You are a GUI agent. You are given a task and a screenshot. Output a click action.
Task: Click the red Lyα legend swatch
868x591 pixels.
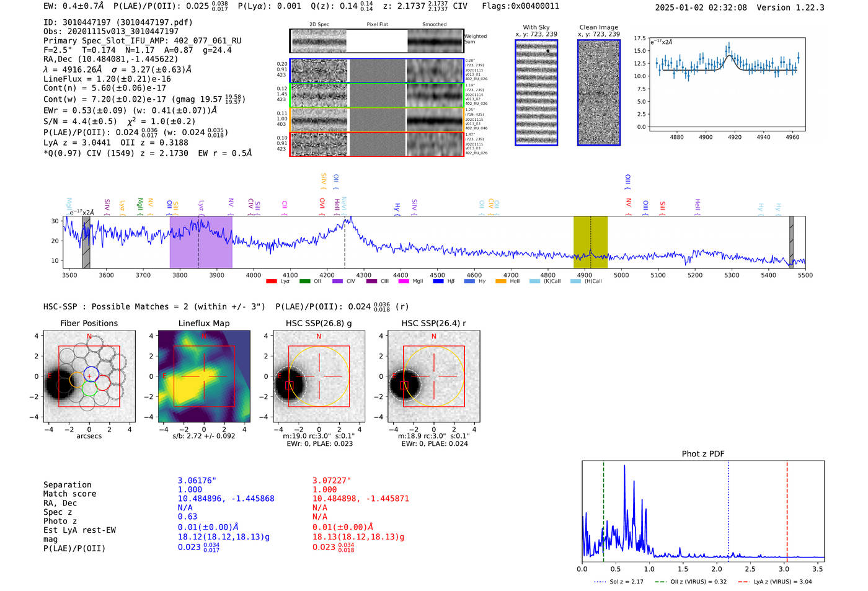pos(271,282)
